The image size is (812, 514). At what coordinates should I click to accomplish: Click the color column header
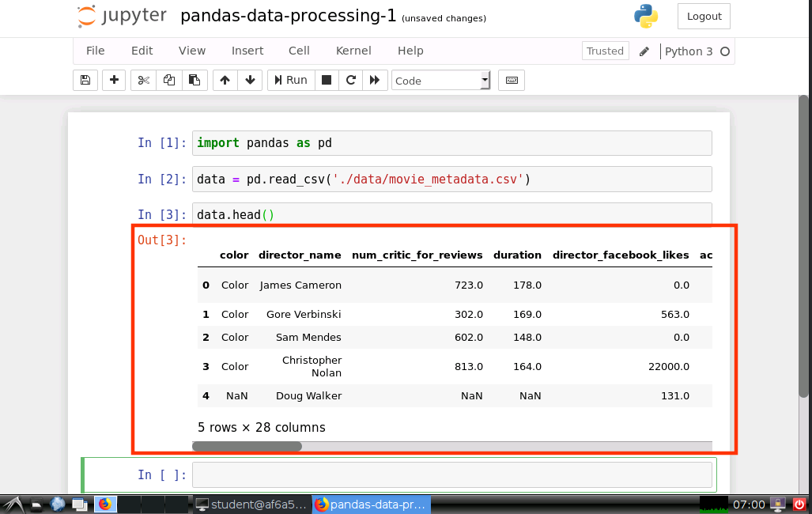pos(234,255)
